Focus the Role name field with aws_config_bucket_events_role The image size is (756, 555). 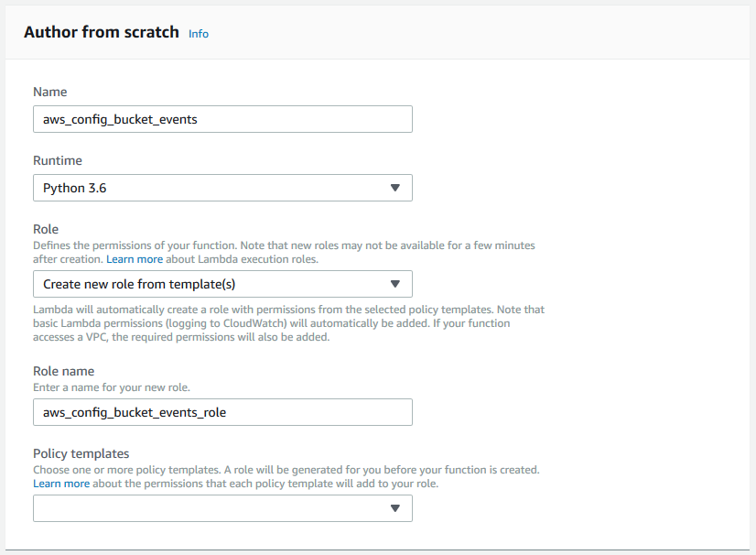tap(222, 412)
